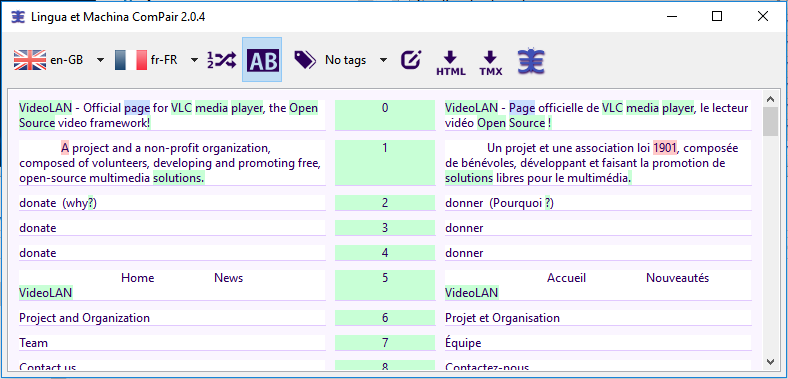Open the en-GB source language dropdown arrow
Screen dimensions: 788x379
[x=100, y=60]
